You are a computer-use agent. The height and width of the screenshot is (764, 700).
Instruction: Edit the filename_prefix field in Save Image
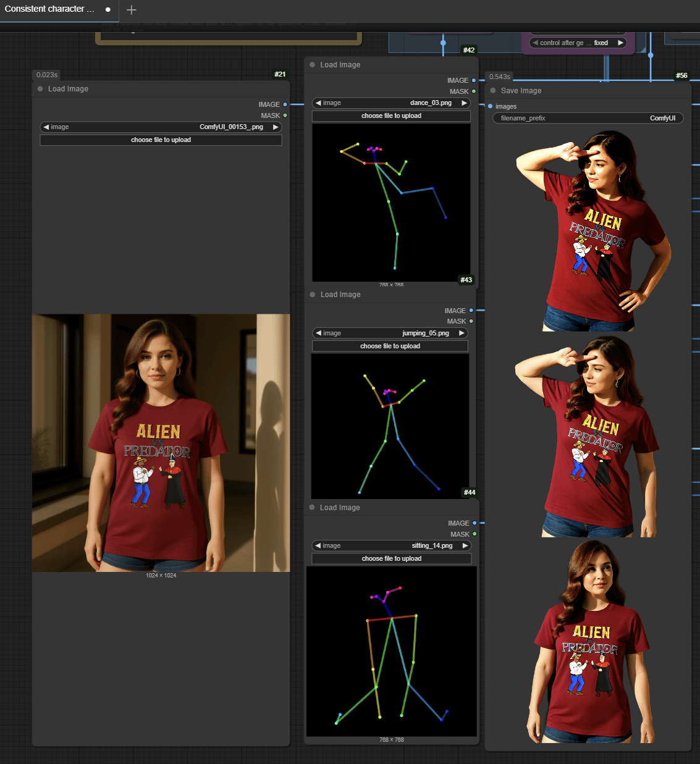[x=588, y=119]
